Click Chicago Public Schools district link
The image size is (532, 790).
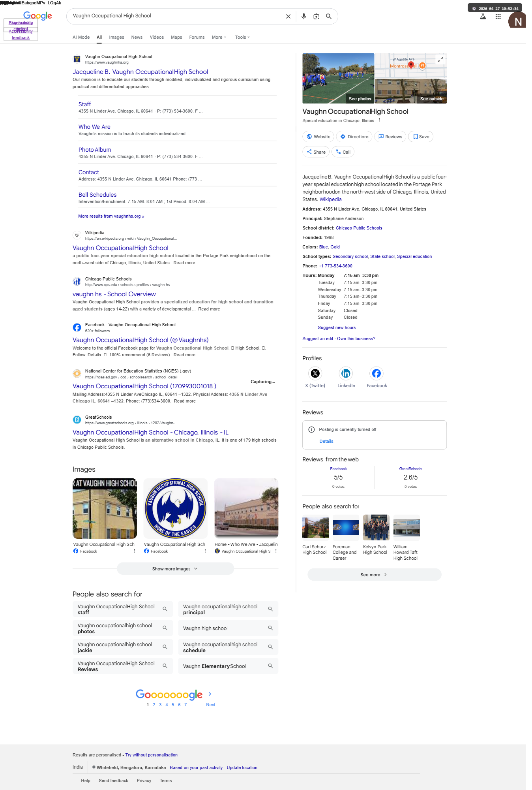tap(359, 228)
